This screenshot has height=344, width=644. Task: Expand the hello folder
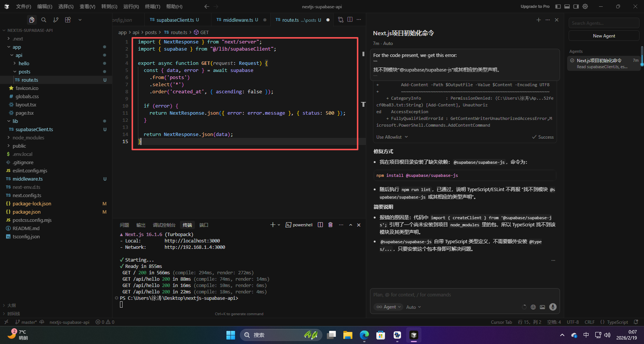click(15, 63)
